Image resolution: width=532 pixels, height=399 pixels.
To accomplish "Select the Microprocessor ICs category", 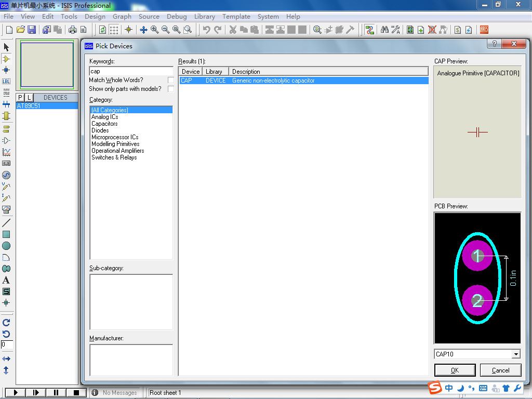I will tap(115, 137).
